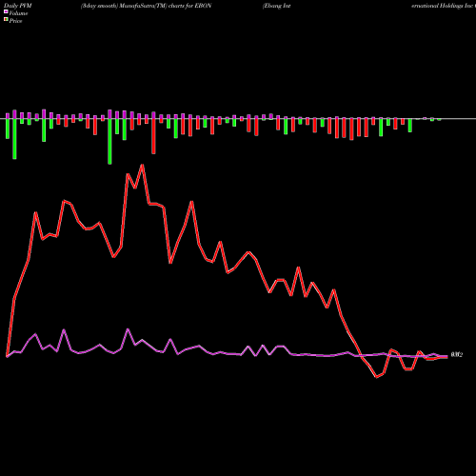Click the last value label beside the lines
Viewport: 476px width, 476px height.
point(457,355)
